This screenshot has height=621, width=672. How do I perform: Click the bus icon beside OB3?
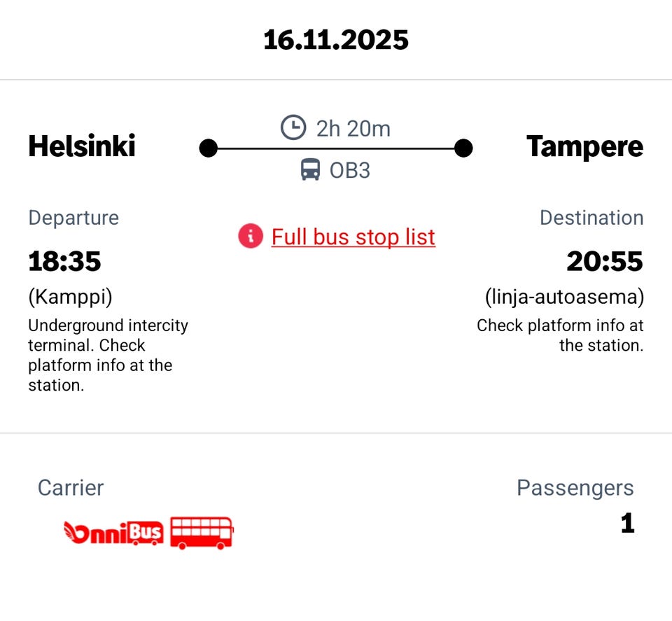click(310, 169)
